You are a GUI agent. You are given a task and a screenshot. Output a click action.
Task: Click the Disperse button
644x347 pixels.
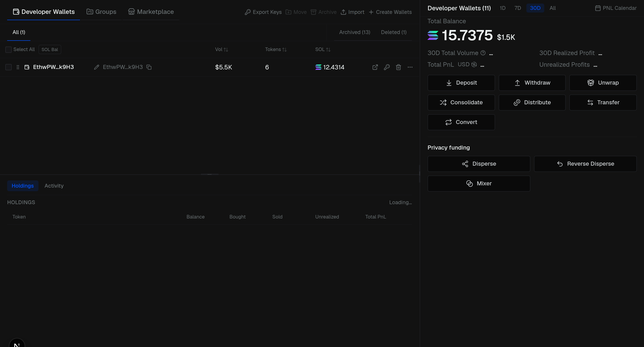(x=479, y=164)
